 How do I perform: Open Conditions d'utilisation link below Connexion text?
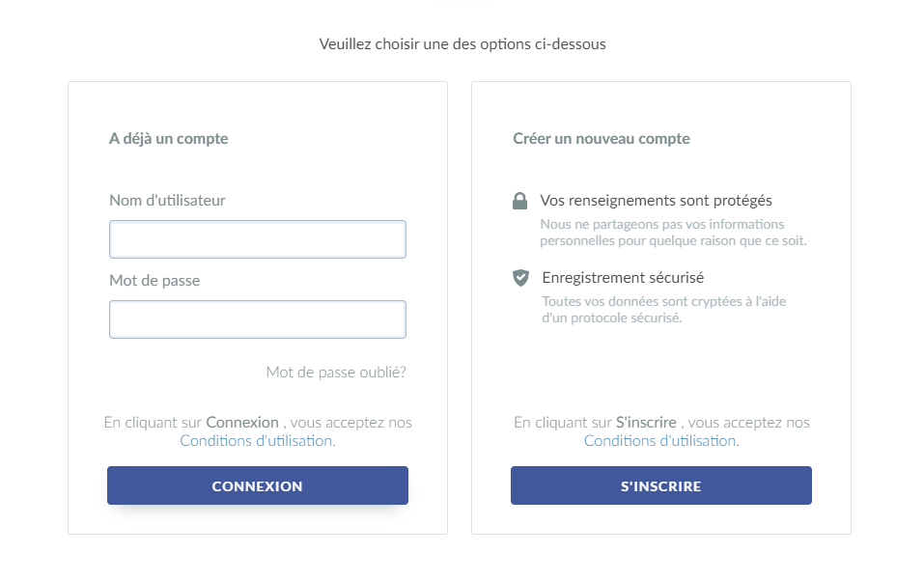pos(258,441)
